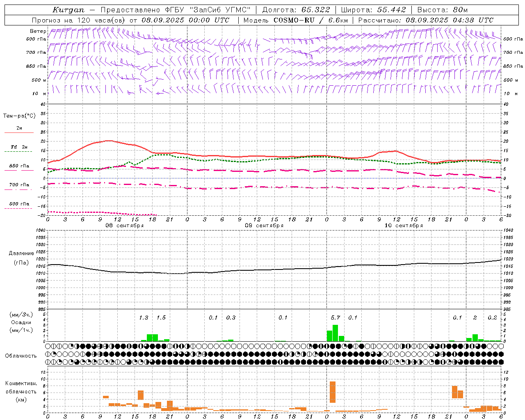This screenshot has height=420, width=525.
Task: Click the Тем-ра(°C) axis title
Action: tap(19, 116)
